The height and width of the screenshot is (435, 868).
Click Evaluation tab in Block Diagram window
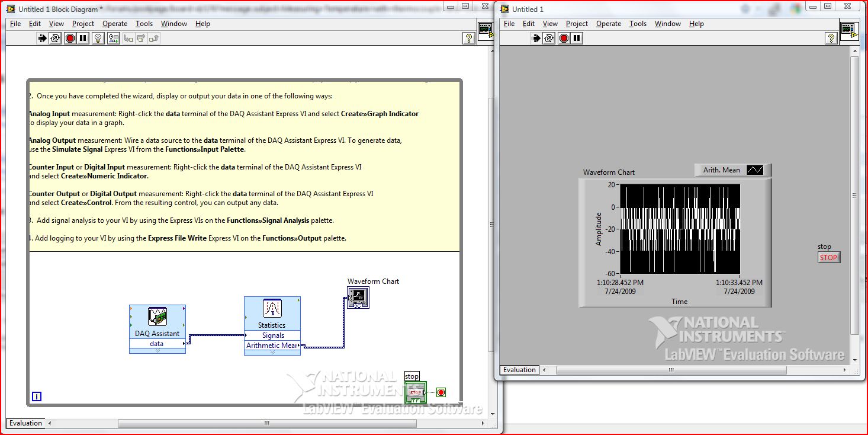pos(26,423)
